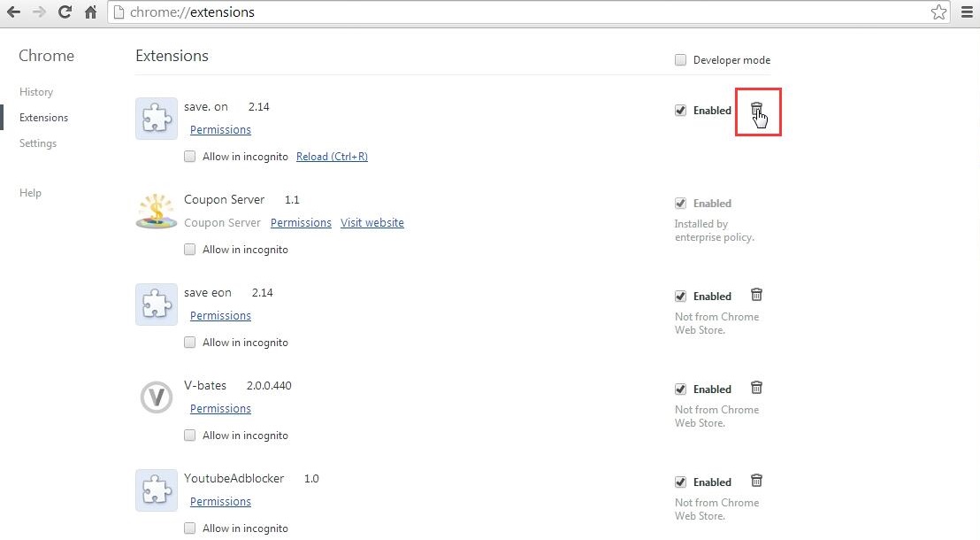Allow V-bates in incognito

[189, 436]
